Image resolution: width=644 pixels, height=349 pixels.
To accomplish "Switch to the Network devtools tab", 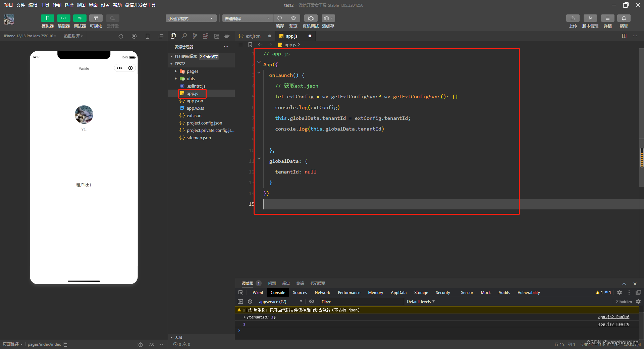I will coord(322,293).
